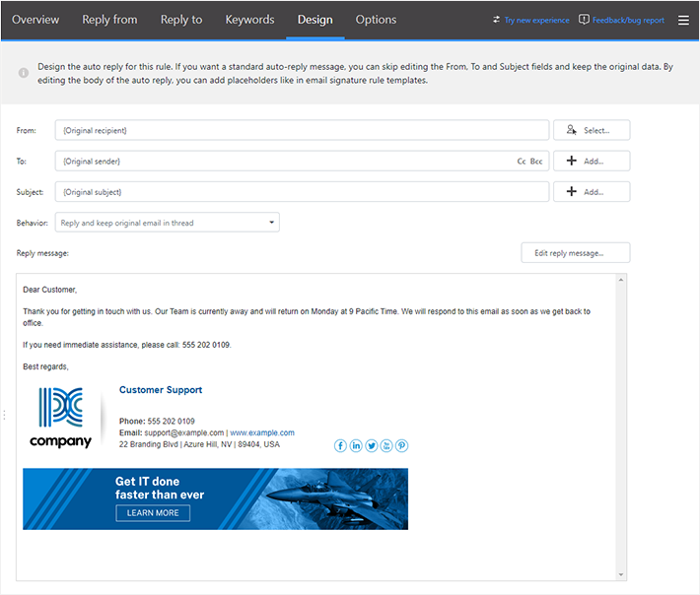This screenshot has width=700, height=595.
Task: Click the vertical dots handle on the left edge
Action: [x=4, y=415]
